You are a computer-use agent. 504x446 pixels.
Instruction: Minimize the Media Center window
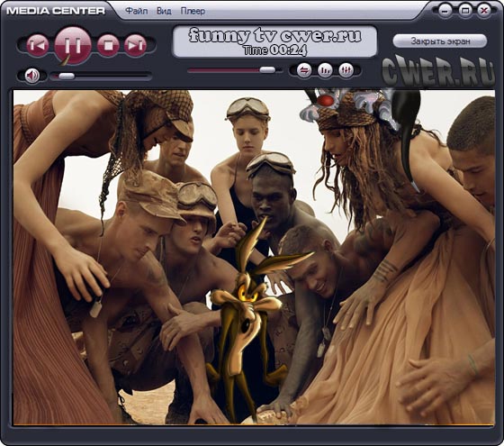tap(445, 11)
